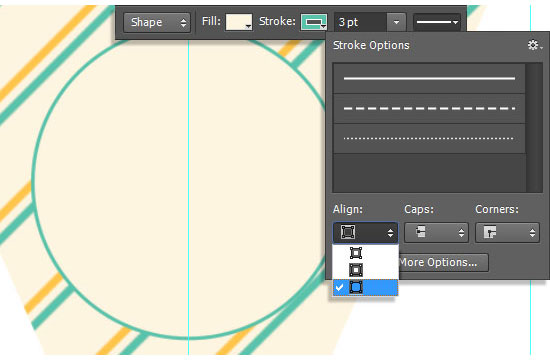
Task: Select the dotted line stroke preset
Action: coord(429,138)
